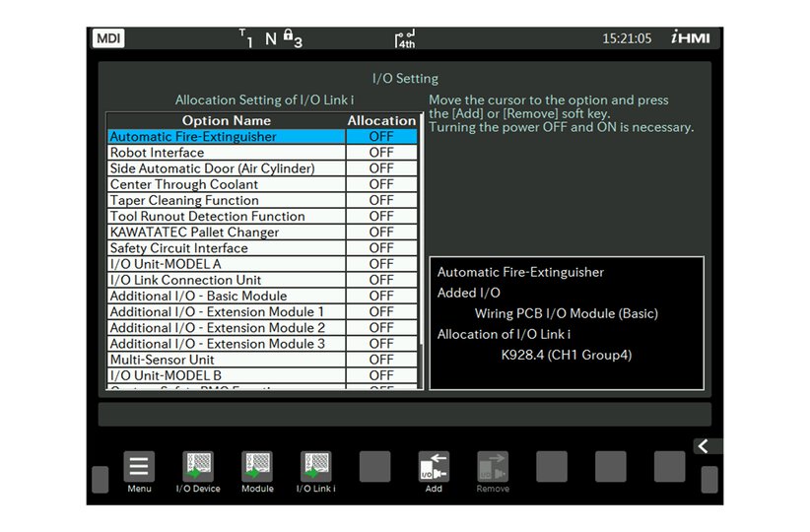Click the right edge soft key
The height and width of the screenshot is (532, 810).
[x=709, y=480]
